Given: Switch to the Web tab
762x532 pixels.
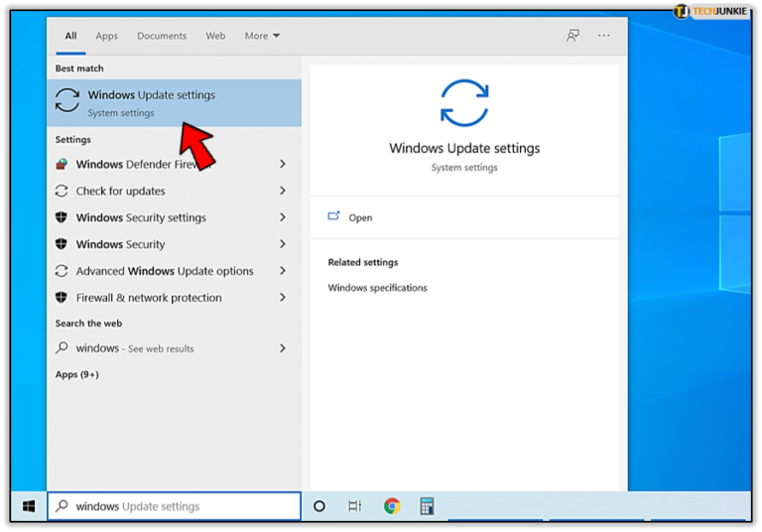Looking at the screenshot, I should 215,36.
